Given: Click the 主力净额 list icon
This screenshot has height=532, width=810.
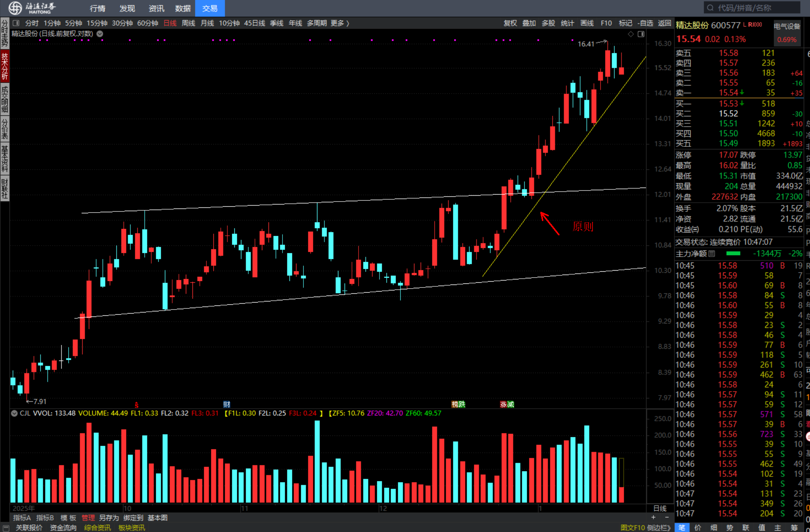Looking at the screenshot, I should coord(712,253).
